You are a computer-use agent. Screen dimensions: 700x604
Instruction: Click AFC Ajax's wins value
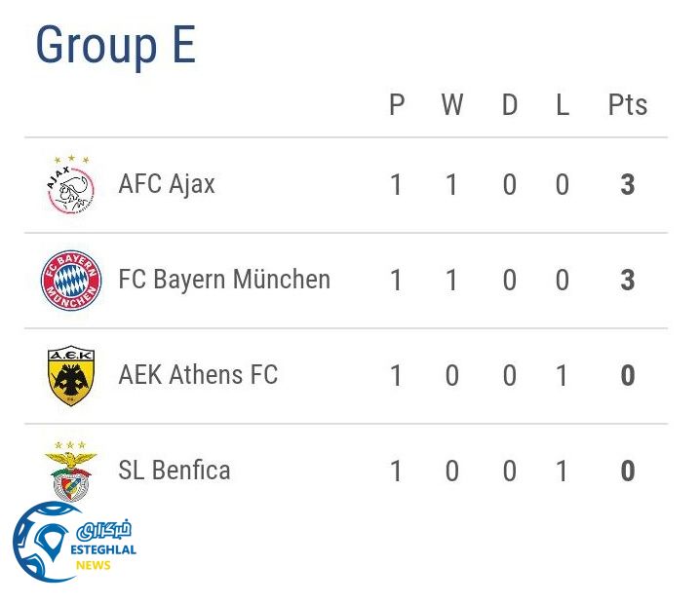tap(451, 185)
